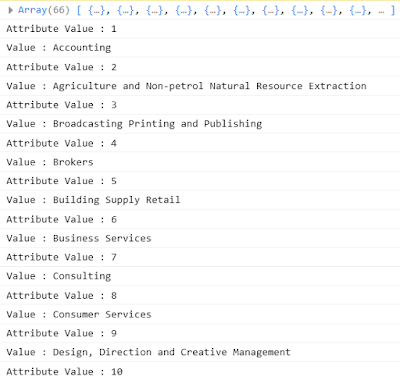400x380 pixels.
Task: Select the 'Attribute Value : 9' log line
Action: click(x=200, y=333)
